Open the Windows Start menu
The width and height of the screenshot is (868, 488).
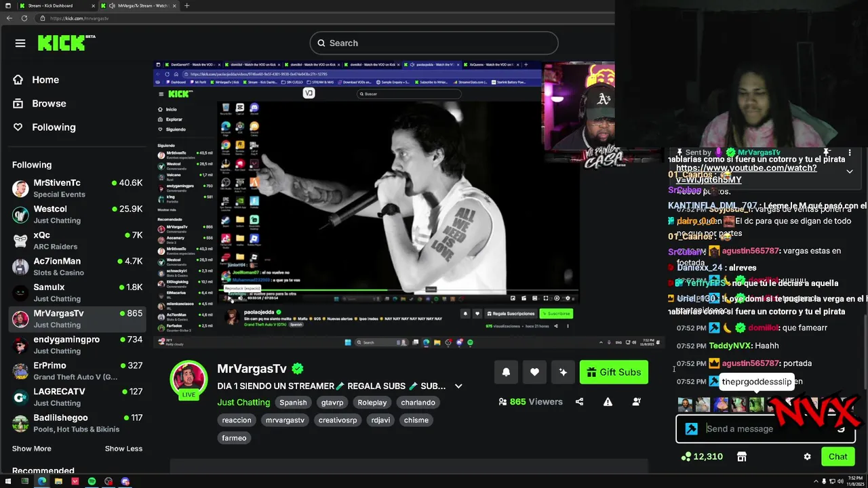8,482
